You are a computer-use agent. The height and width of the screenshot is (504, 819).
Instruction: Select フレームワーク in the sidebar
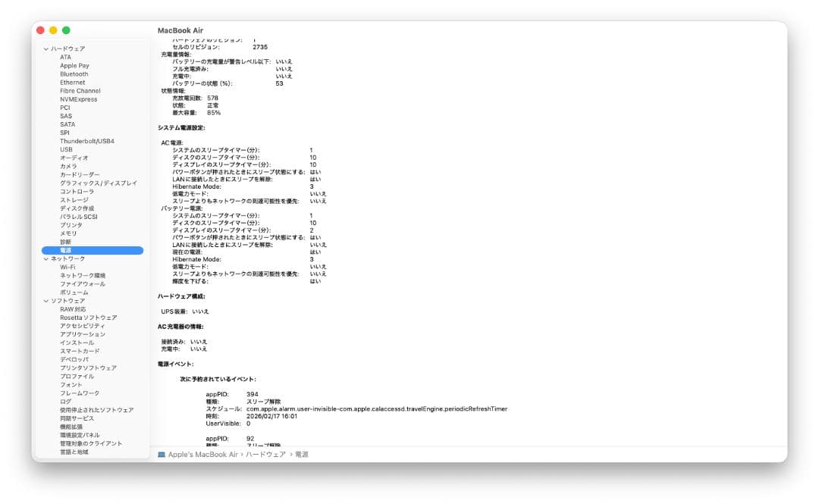80,393
